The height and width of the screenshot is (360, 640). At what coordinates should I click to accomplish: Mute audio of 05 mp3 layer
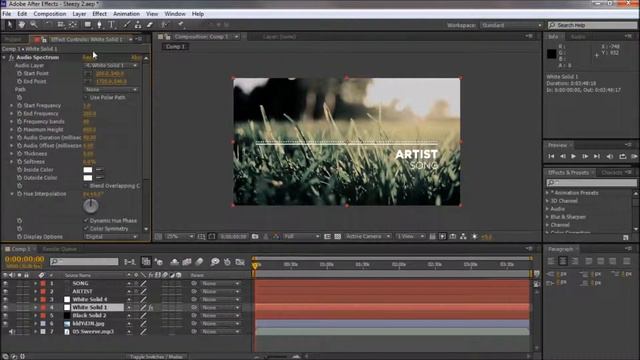11,332
